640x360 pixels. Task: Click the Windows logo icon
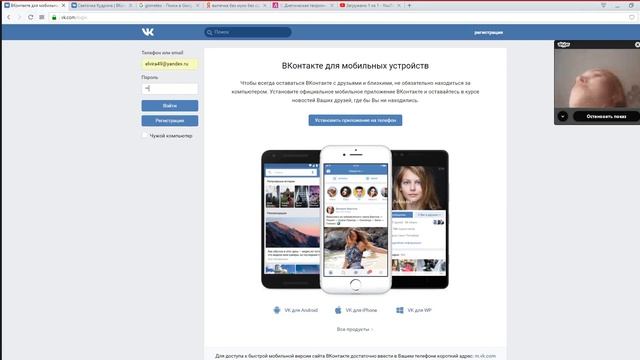tap(400, 310)
